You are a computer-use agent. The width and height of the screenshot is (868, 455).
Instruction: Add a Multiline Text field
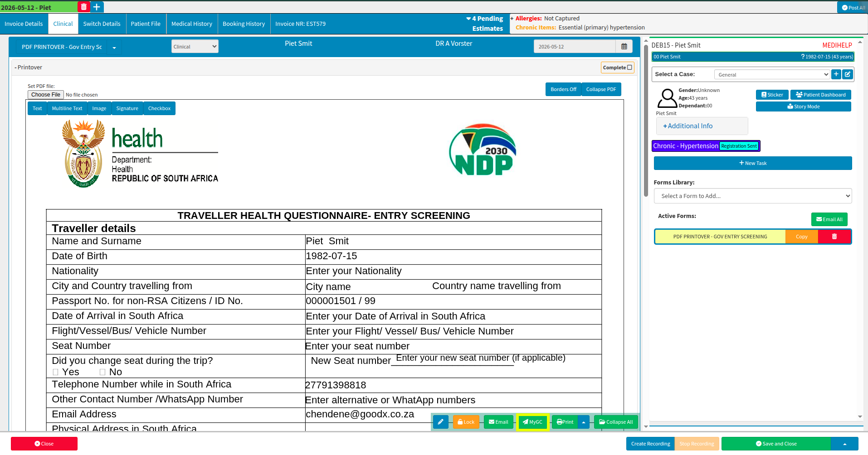coord(67,108)
